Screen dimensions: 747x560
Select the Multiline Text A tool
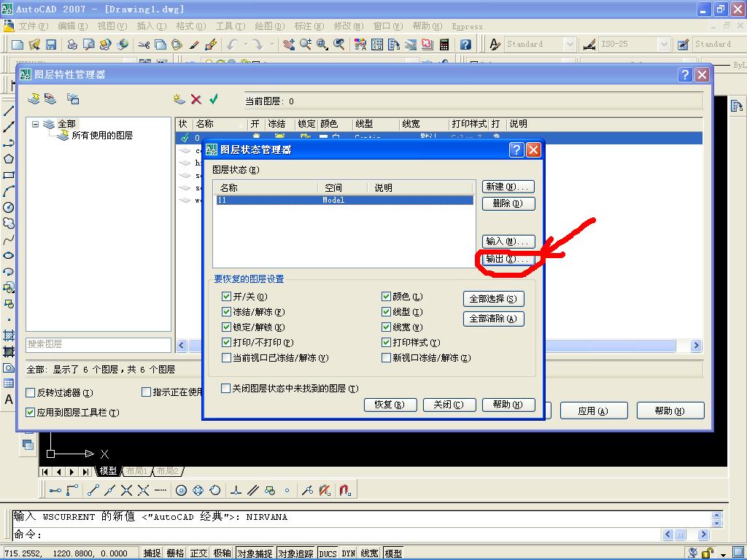click(9, 399)
